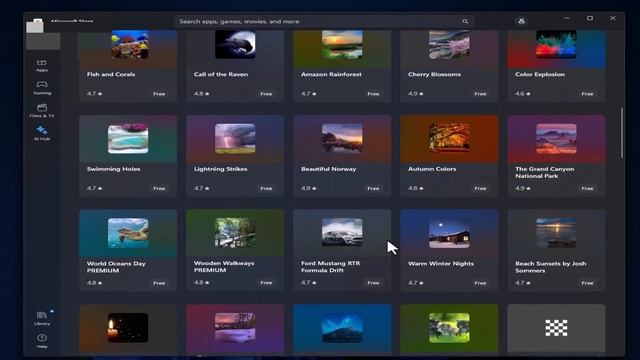Select the Beautiful Norway title text
Image resolution: width=640 pixels, height=360 pixels.
tap(329, 169)
